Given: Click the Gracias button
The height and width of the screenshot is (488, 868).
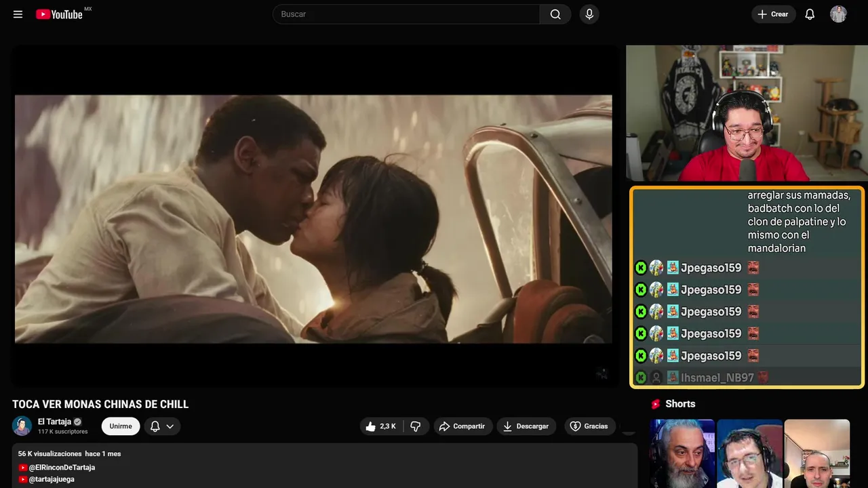Looking at the screenshot, I should [x=589, y=426].
